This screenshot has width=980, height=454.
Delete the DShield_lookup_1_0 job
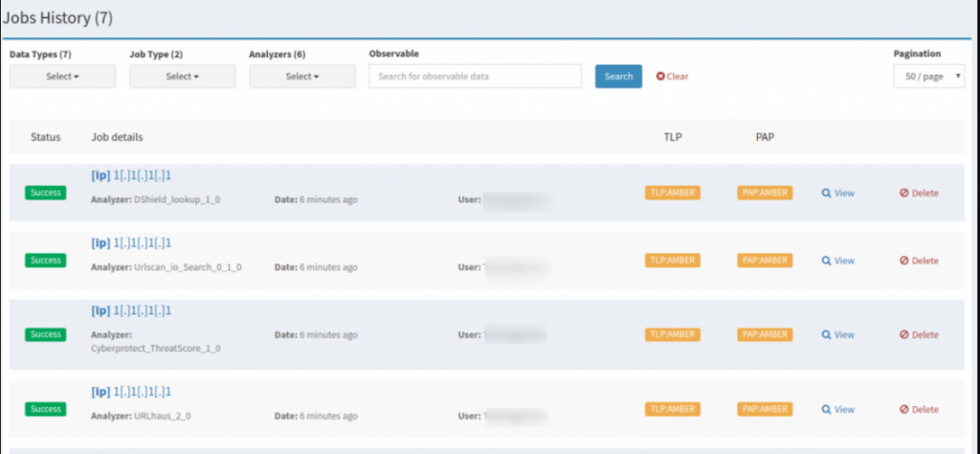click(x=919, y=193)
